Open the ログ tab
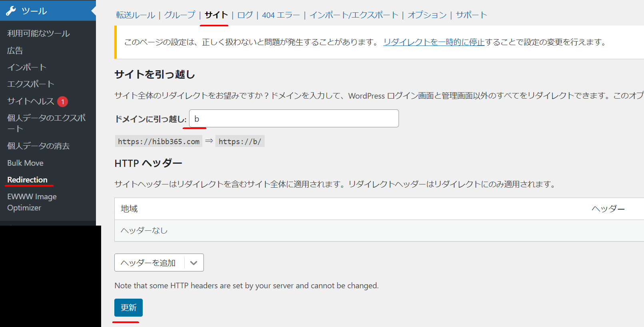The image size is (644, 327). [x=245, y=15]
